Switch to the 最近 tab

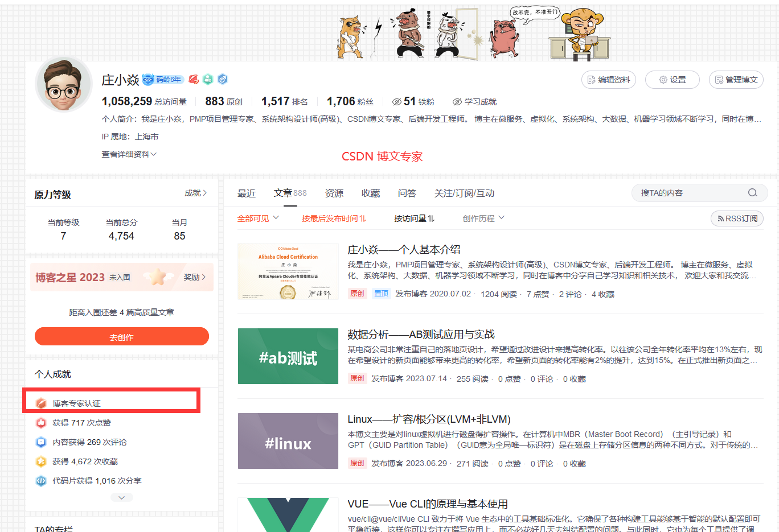click(247, 193)
